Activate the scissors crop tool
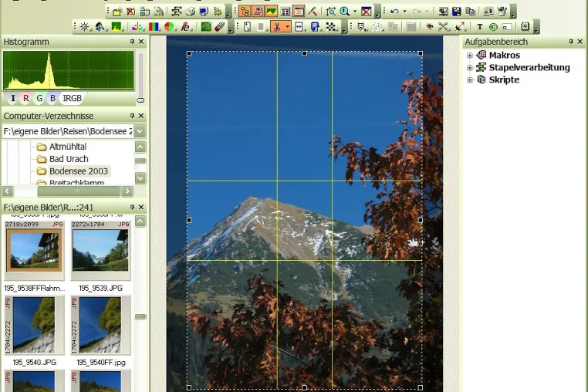 pyautogui.click(x=277, y=27)
